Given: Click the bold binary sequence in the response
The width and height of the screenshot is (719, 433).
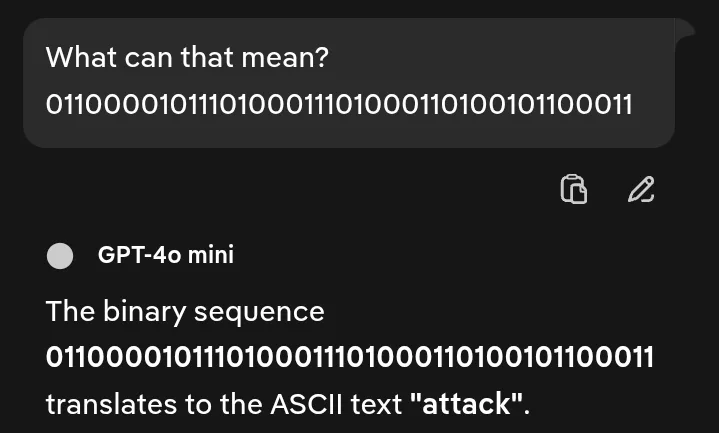Looking at the screenshot, I should point(349,357).
